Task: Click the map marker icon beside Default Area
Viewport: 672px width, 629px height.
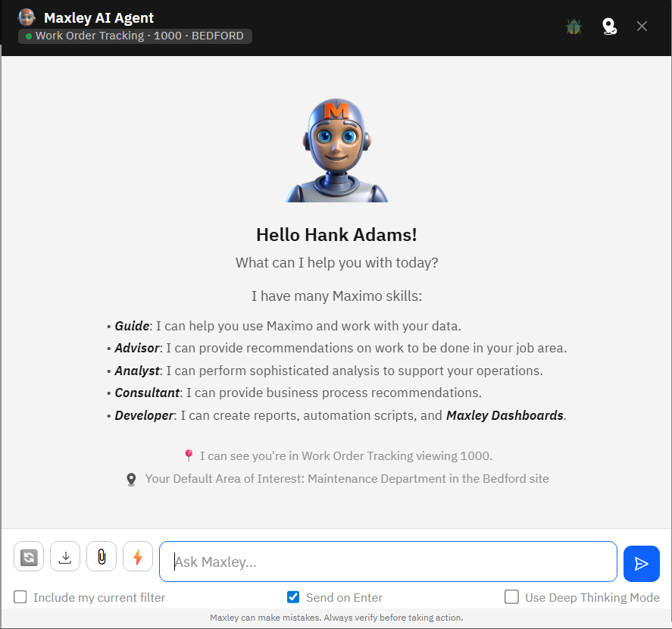Action: pyautogui.click(x=132, y=480)
